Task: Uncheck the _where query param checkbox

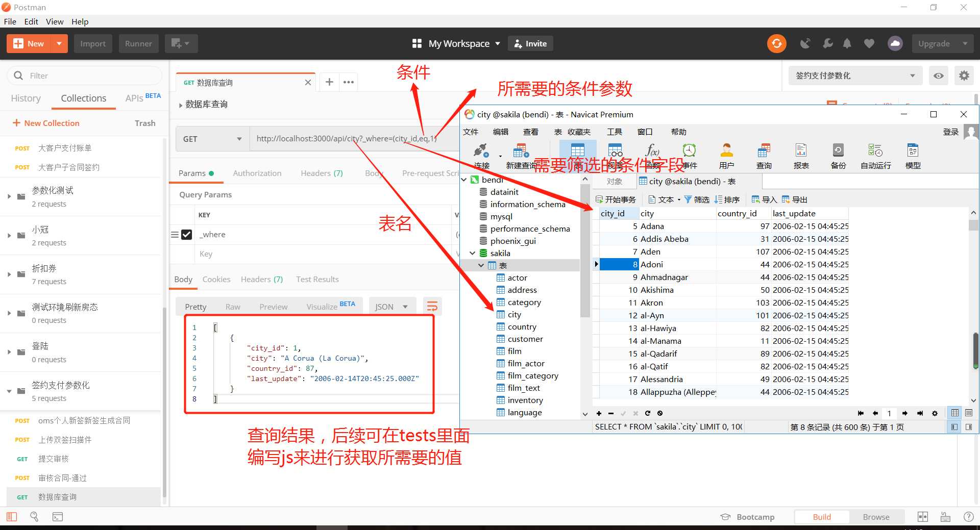Action: (187, 235)
